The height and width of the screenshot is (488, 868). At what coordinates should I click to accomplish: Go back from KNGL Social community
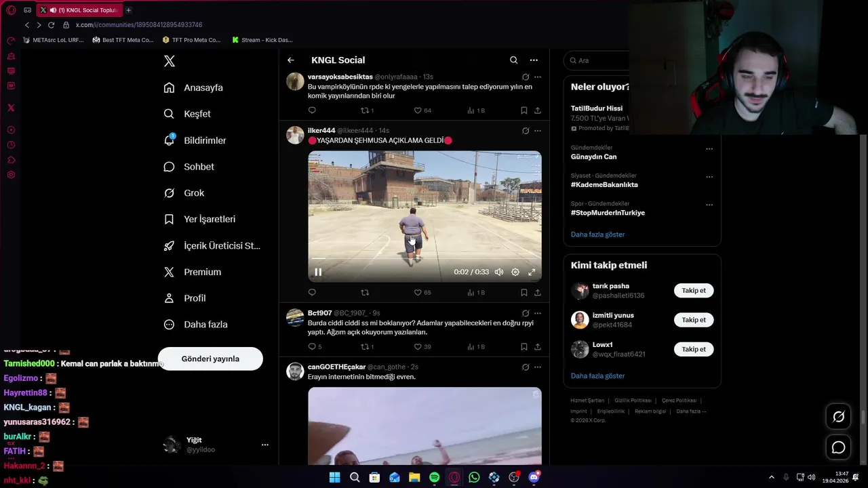[x=291, y=60]
